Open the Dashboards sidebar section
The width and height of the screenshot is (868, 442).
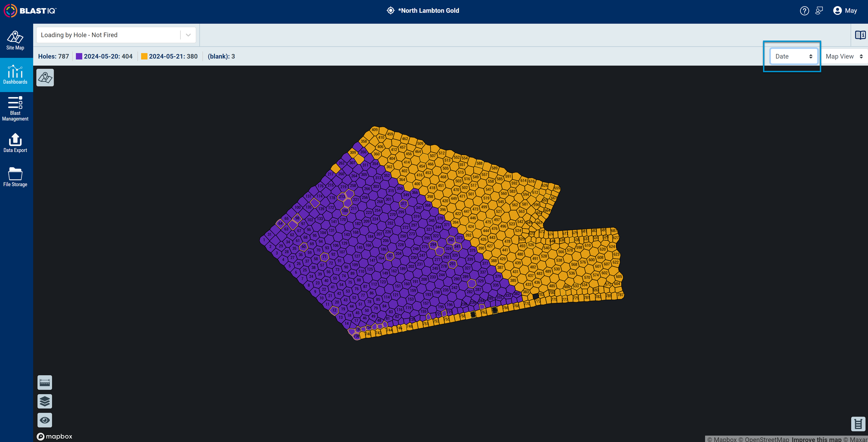[x=16, y=75]
